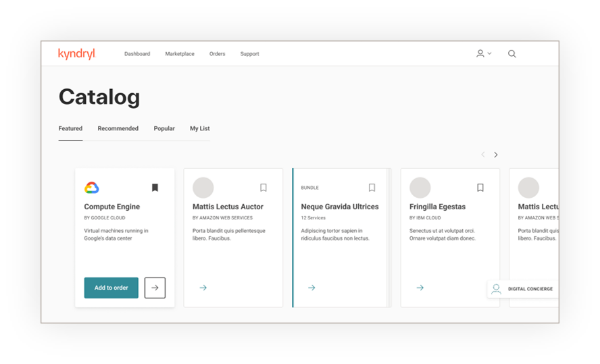The width and height of the screenshot is (600, 364).
Task: Click the arrow on Mattis Lectus Auctor card
Action: (203, 288)
